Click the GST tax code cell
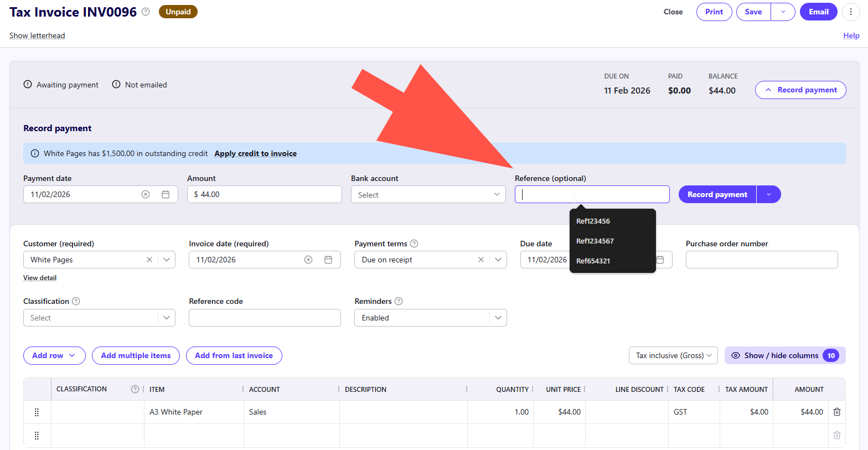 click(x=694, y=412)
